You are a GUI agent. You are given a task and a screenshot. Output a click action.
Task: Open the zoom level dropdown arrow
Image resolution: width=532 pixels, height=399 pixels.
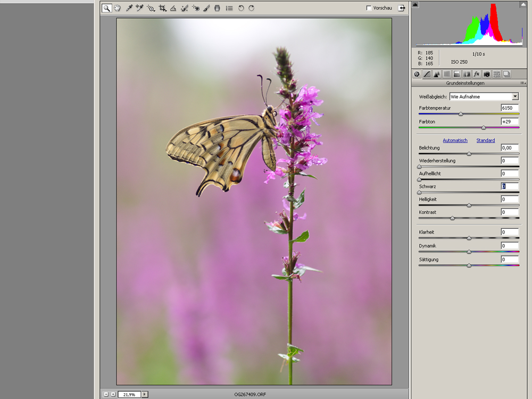click(145, 394)
